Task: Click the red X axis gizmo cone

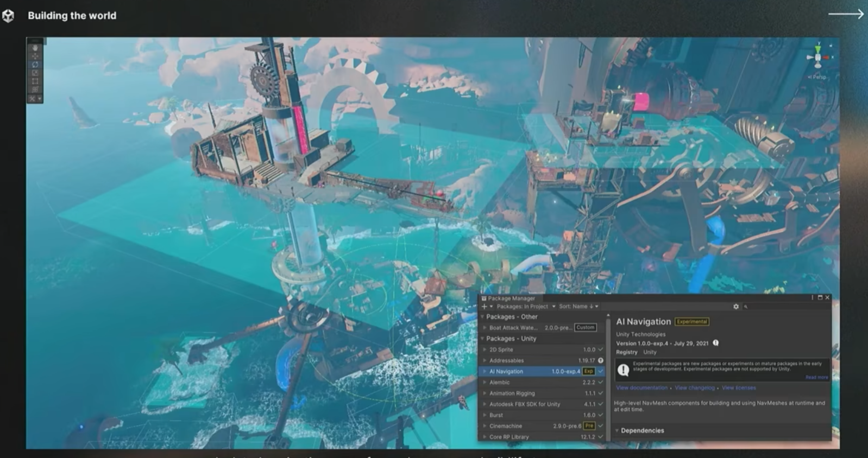Action: tap(826, 57)
